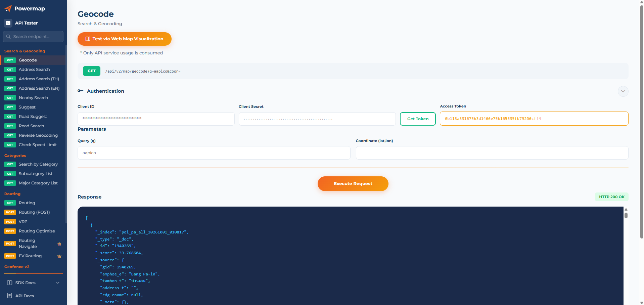Open Check Speed Limit endpoint
Viewport: 644px width, 305px height.
(33, 145)
